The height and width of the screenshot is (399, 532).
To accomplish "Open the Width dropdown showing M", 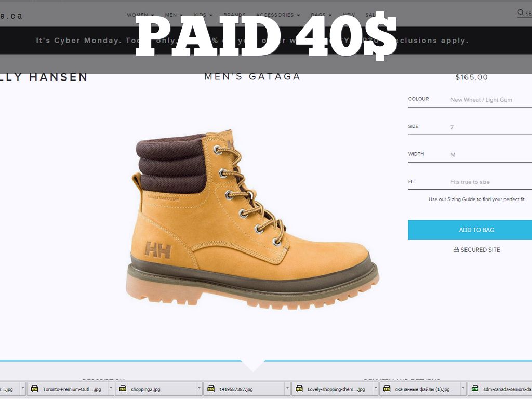I will tap(470, 155).
